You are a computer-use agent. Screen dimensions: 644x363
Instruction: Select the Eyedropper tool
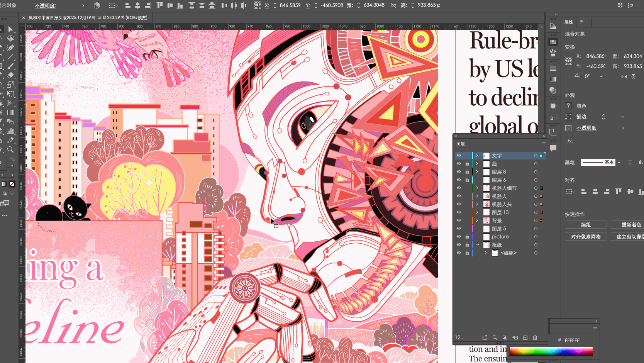(10, 140)
